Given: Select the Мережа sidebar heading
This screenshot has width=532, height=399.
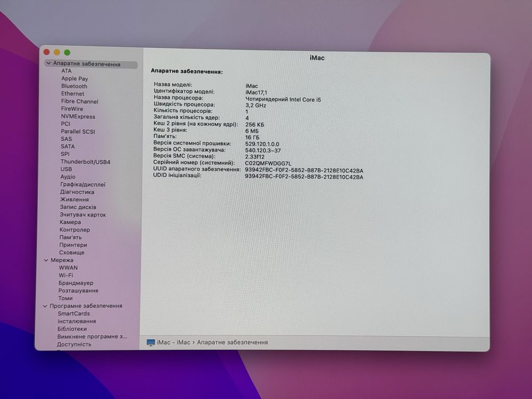Looking at the screenshot, I should coord(62,260).
